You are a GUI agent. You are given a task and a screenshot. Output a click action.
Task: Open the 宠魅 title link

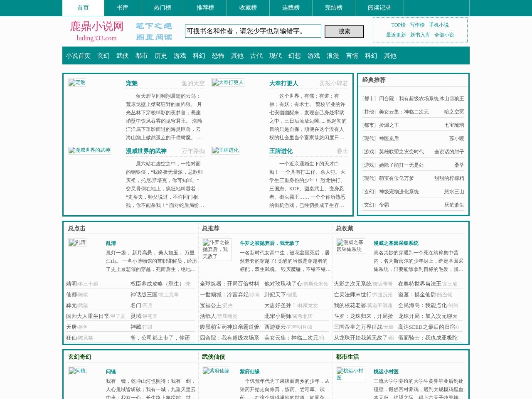point(132,84)
